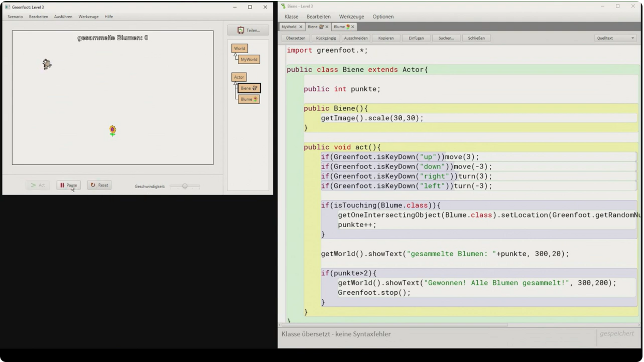Open the Quelltext view dropdown
This screenshot has height=362, width=644.
click(x=615, y=38)
